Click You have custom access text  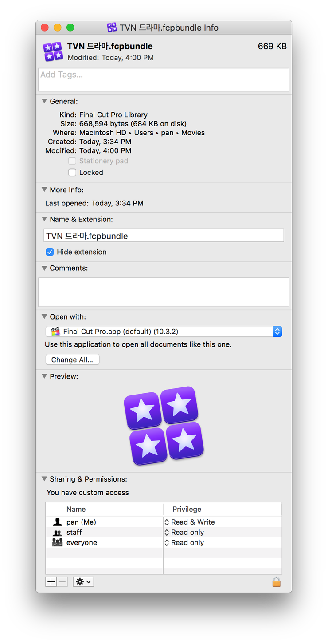coord(88,493)
